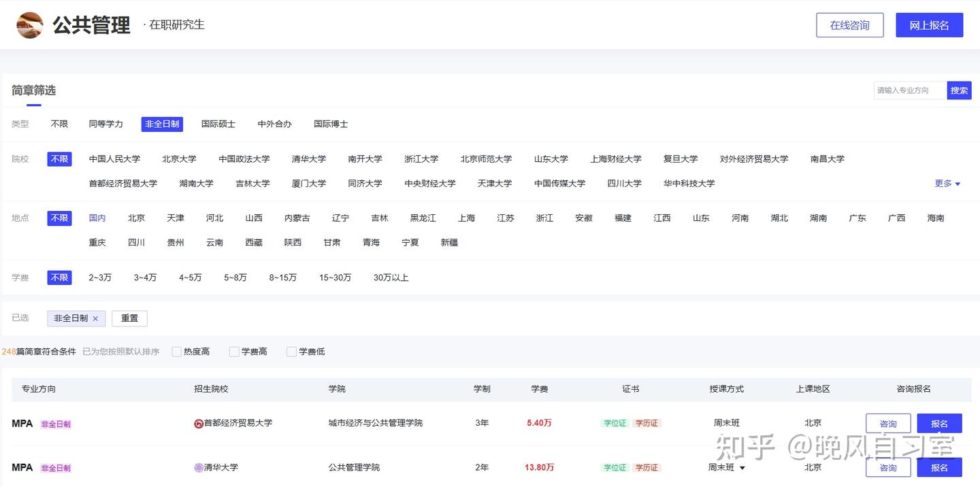Select 30万以上 tuition range
980x487 pixels.
point(391,278)
